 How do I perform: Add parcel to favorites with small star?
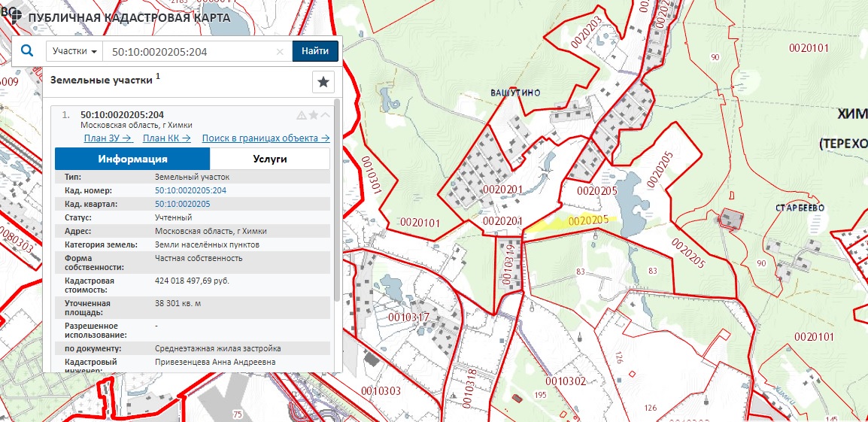(x=313, y=115)
